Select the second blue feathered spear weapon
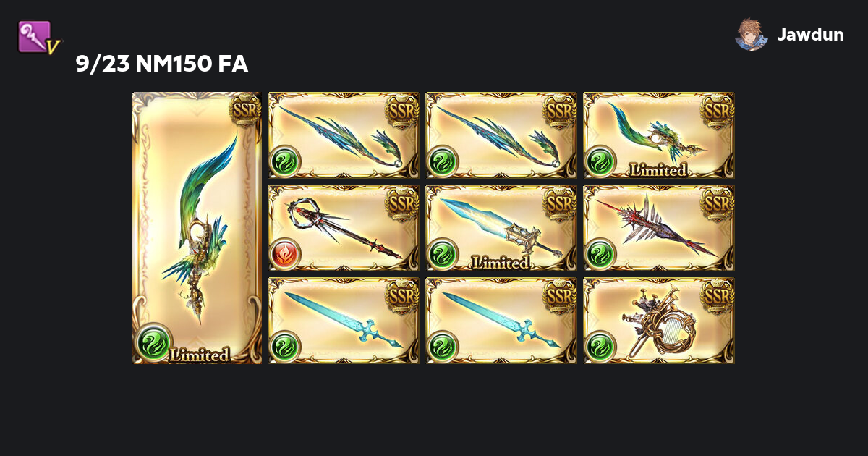This screenshot has width=868, height=456. click(x=501, y=135)
